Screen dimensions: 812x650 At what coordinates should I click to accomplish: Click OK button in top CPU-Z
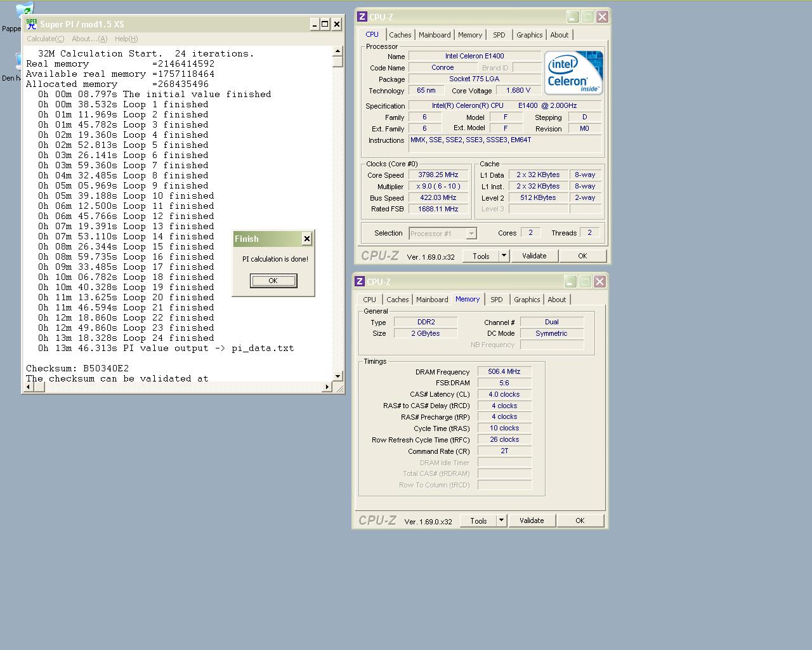582,256
